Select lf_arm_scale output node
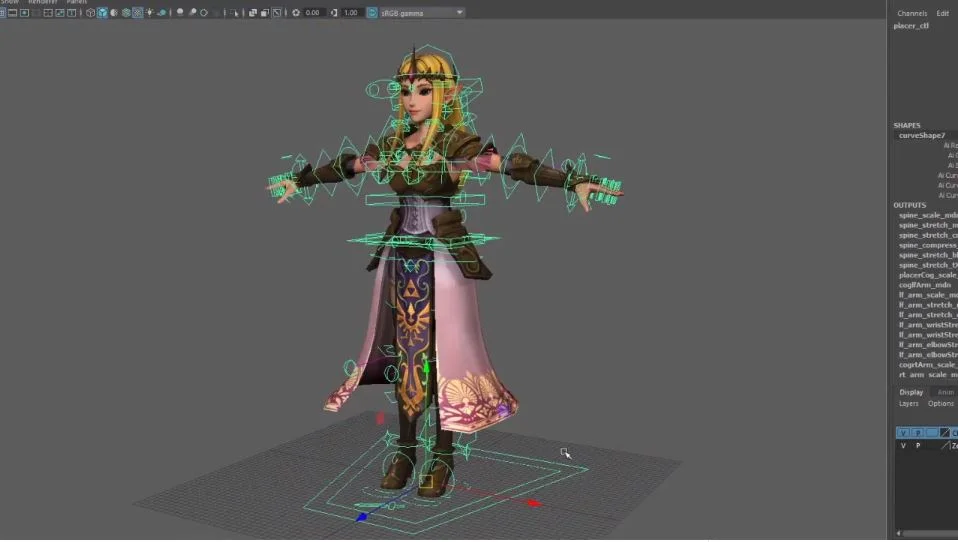 [928, 295]
